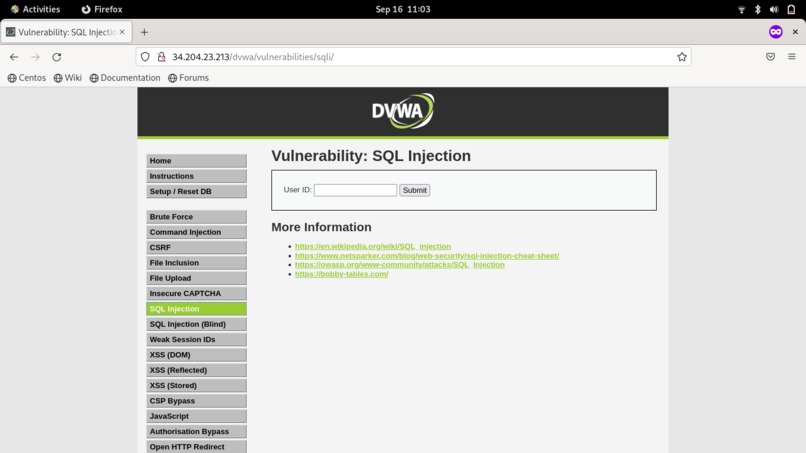Open CSP Bypass
Image resolution: width=806 pixels, height=453 pixels.
tap(196, 401)
